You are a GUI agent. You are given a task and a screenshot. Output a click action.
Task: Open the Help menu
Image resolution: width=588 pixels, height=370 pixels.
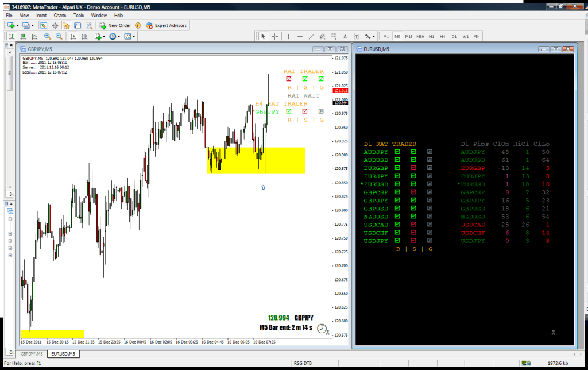click(x=118, y=16)
